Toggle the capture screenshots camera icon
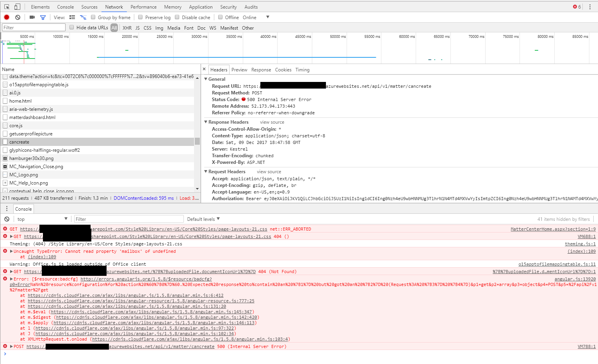 [x=32, y=17]
